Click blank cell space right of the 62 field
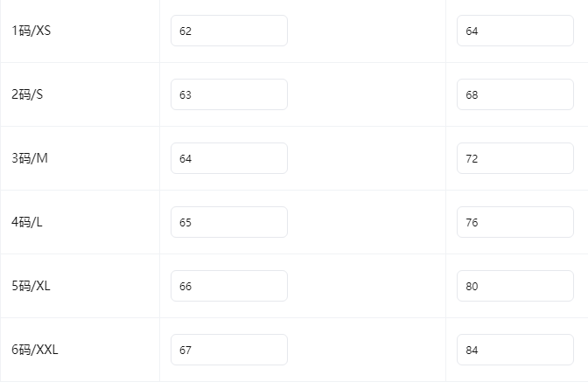 pyautogui.click(x=367, y=31)
